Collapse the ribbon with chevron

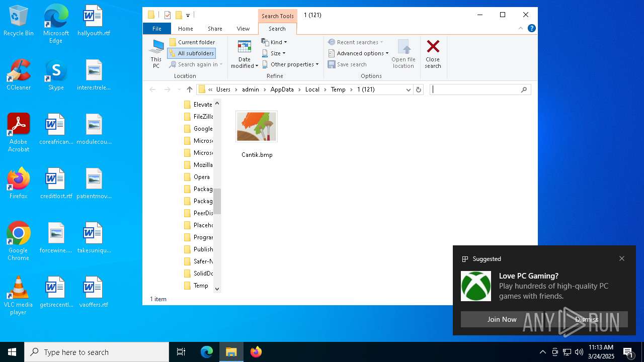(x=521, y=29)
